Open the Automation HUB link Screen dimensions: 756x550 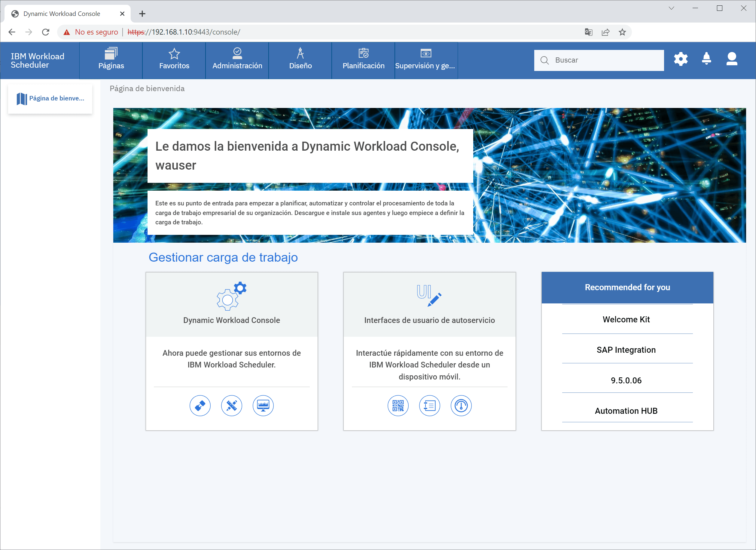coord(626,411)
